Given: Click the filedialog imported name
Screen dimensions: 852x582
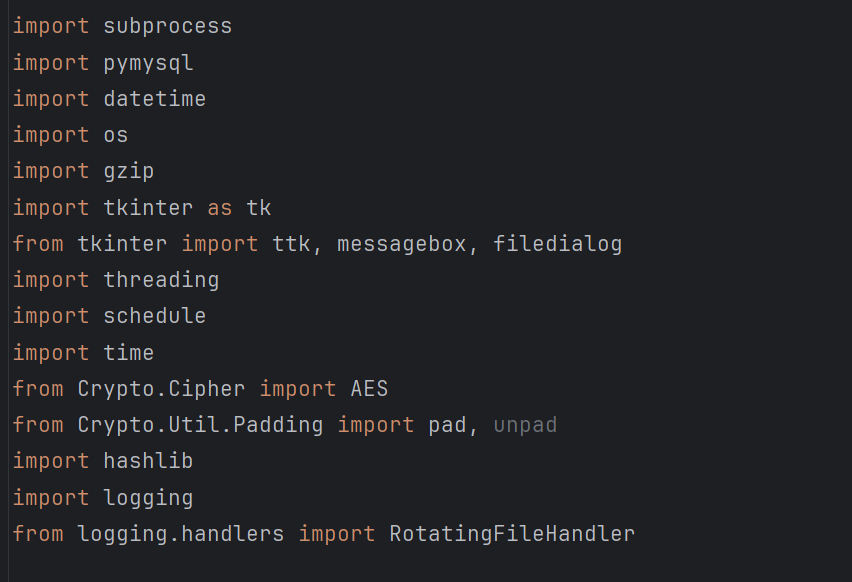Looking at the screenshot, I should click(x=557, y=244).
